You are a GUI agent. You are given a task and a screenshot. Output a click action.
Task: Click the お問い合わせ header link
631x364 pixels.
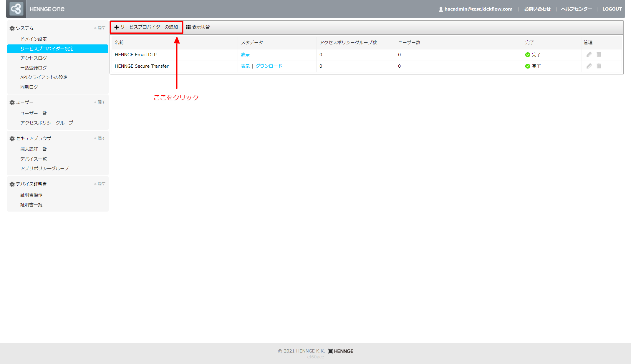[x=537, y=9]
